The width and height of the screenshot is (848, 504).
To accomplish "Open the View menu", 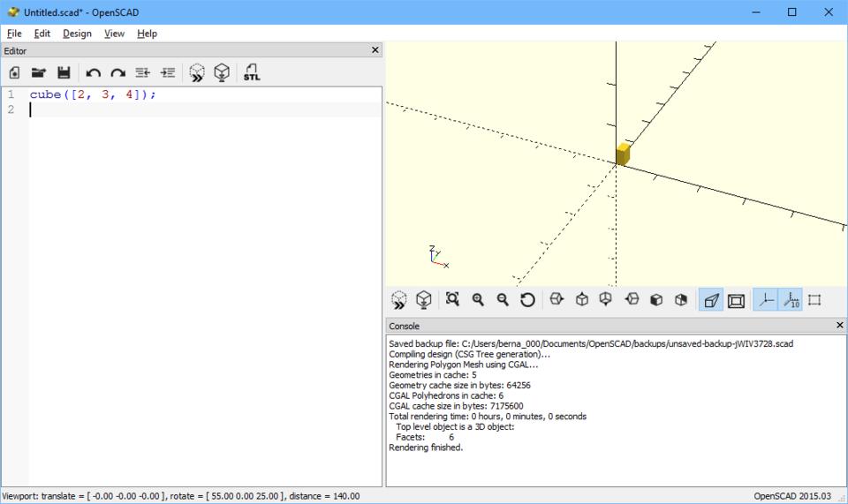I will [x=114, y=34].
